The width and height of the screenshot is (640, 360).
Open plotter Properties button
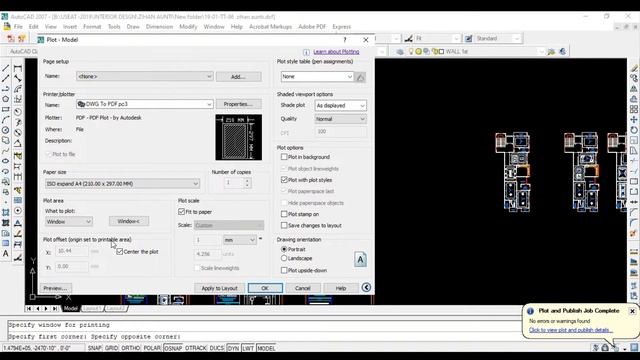pos(238,104)
